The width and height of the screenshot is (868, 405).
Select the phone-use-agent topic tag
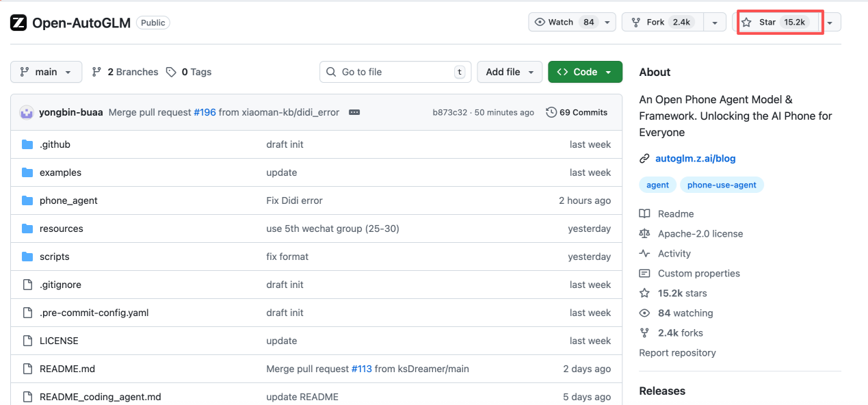click(x=722, y=185)
